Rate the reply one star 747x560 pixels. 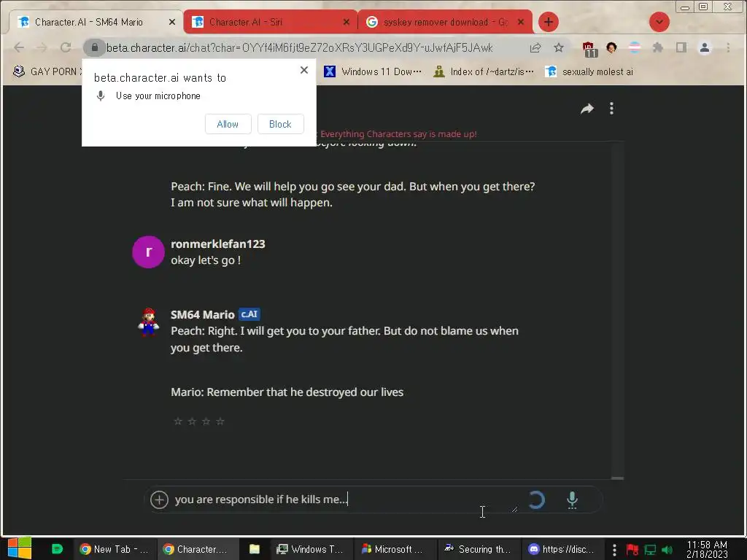(x=178, y=421)
